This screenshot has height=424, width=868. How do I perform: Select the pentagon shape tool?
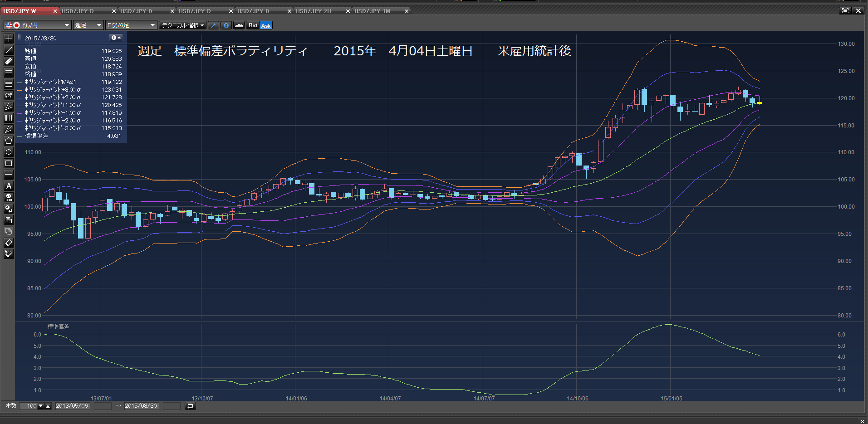(9, 141)
